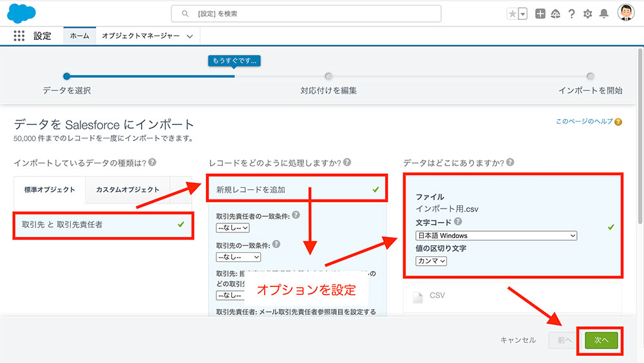Switch to the ホーム tab

click(79, 36)
